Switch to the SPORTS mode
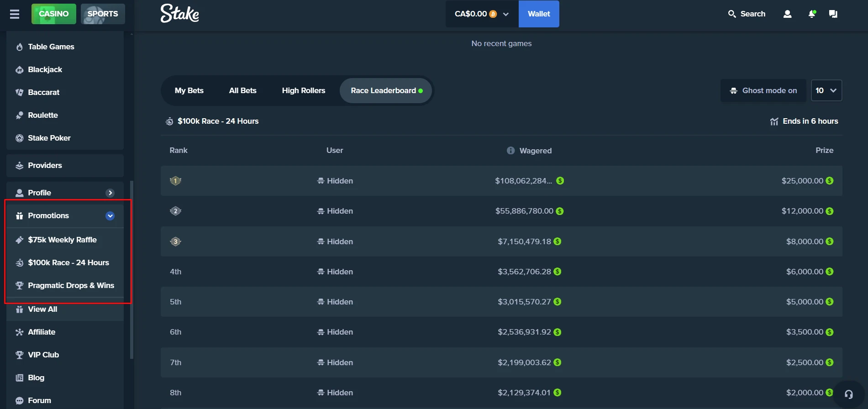The height and width of the screenshot is (409, 868). (x=103, y=14)
